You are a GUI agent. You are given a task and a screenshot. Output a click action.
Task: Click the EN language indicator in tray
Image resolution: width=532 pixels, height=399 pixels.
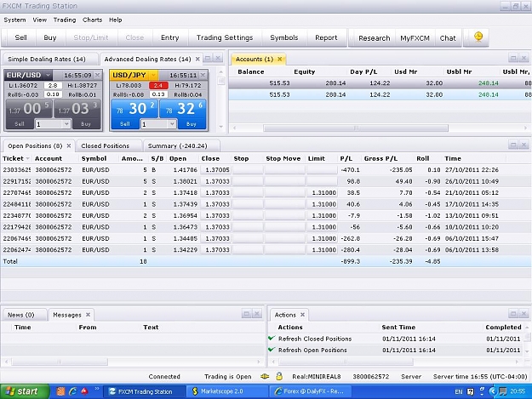click(459, 391)
